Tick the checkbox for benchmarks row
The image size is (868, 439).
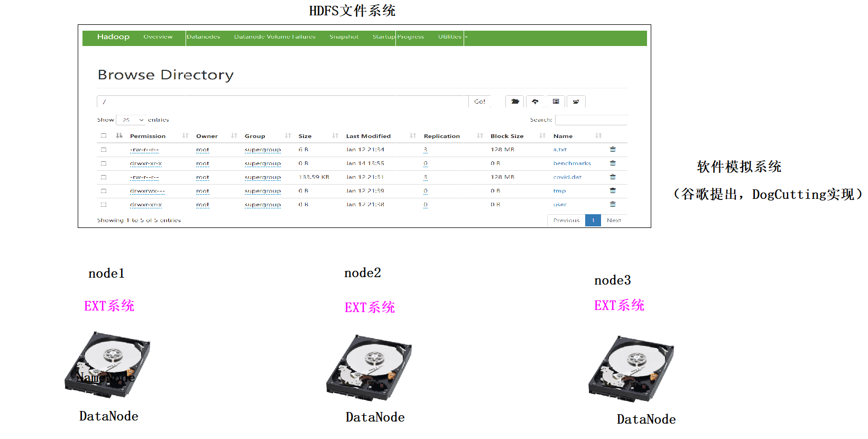pos(104,163)
